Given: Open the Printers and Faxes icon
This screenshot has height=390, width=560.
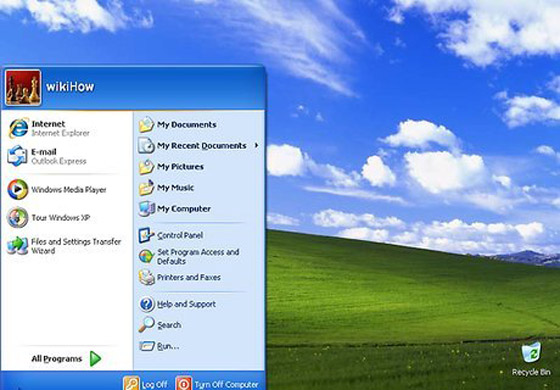Looking at the screenshot, I should (x=146, y=277).
